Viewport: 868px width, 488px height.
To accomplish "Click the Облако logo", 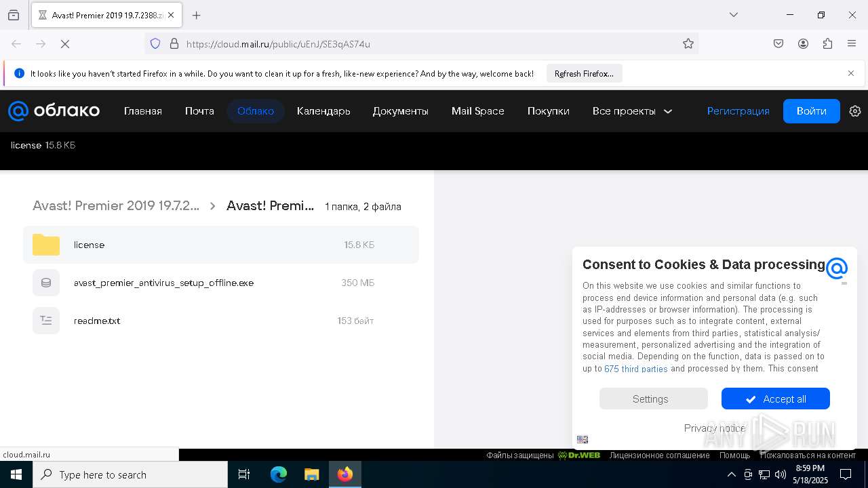I will point(54,111).
